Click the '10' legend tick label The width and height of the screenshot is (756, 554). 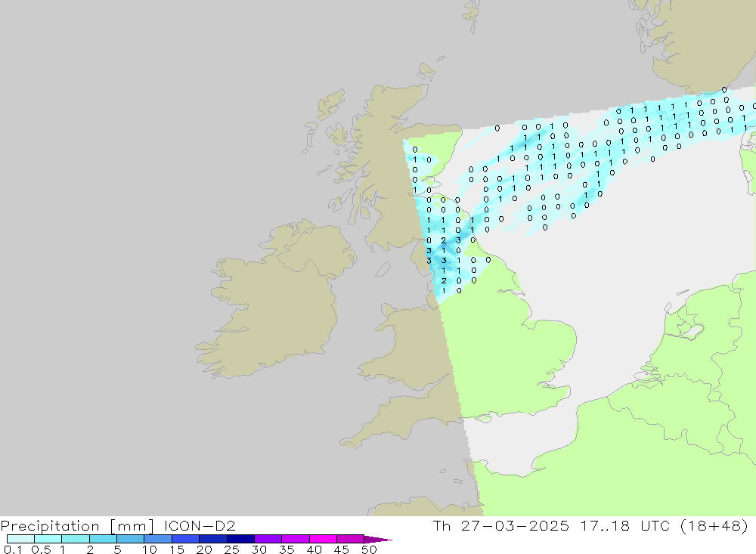click(150, 549)
